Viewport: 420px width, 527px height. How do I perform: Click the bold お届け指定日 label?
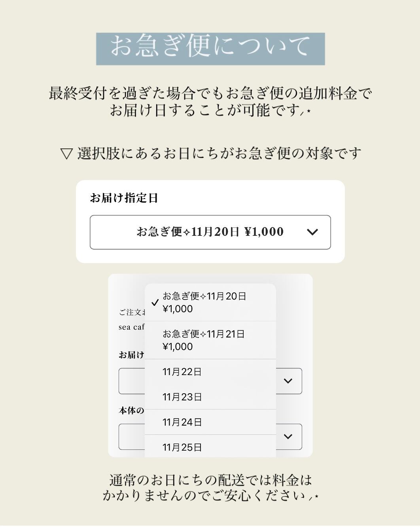(124, 198)
